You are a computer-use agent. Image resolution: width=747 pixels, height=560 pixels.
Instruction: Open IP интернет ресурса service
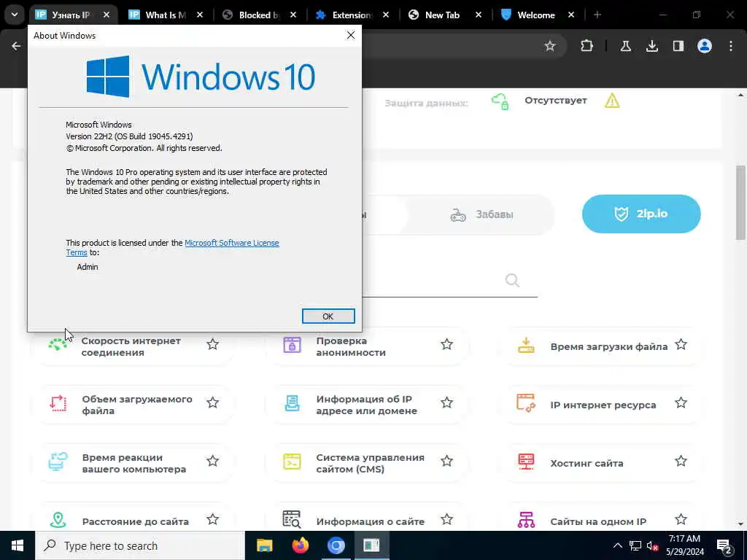click(x=603, y=405)
